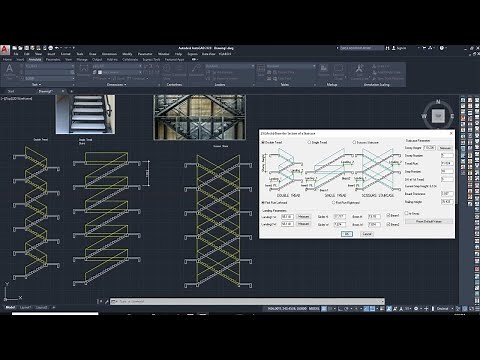This screenshot has height=360, width=480.
Task: Select the Wipeout tool in Markup panel
Action: [324, 71]
